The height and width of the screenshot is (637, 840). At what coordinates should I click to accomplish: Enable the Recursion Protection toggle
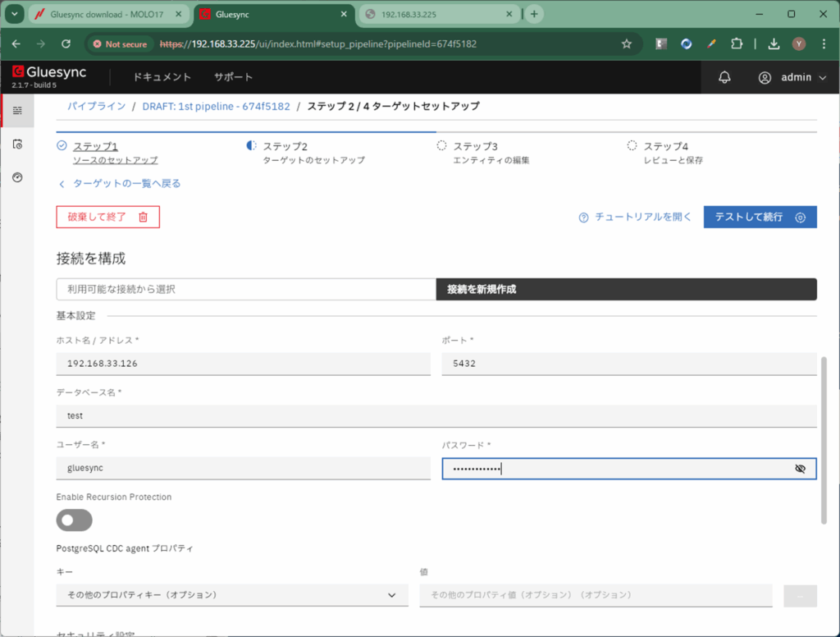pyautogui.click(x=74, y=520)
